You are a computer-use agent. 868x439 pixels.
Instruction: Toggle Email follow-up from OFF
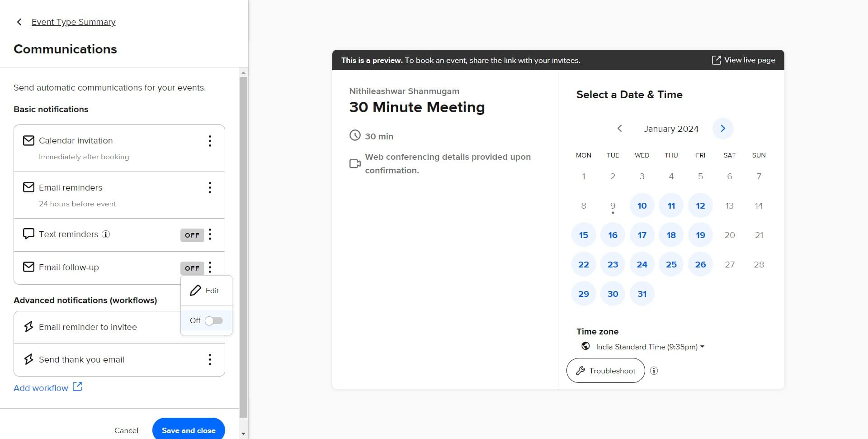click(x=192, y=268)
